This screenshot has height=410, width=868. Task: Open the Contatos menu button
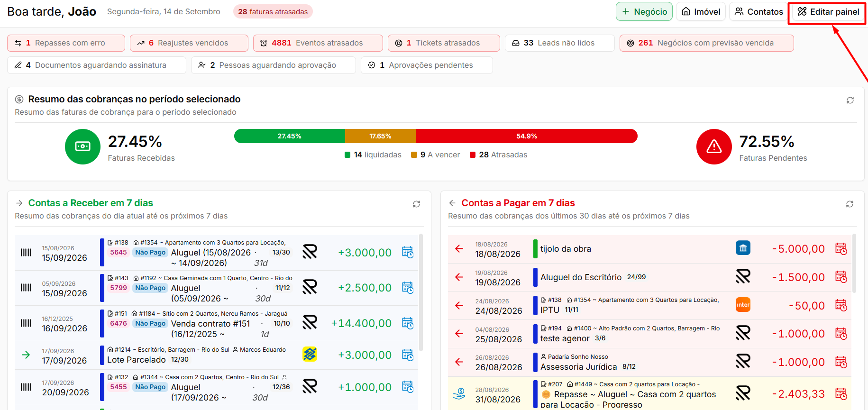(758, 12)
